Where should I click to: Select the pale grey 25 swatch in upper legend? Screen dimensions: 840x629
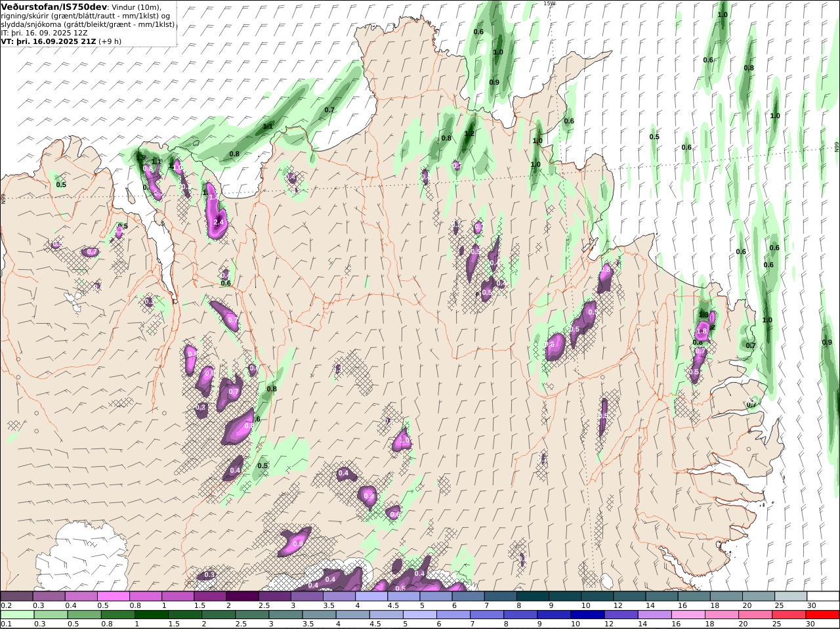pyautogui.click(x=791, y=596)
